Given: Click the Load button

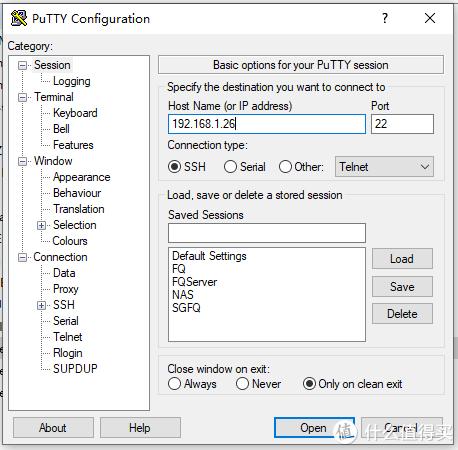Looking at the screenshot, I should [x=402, y=259].
